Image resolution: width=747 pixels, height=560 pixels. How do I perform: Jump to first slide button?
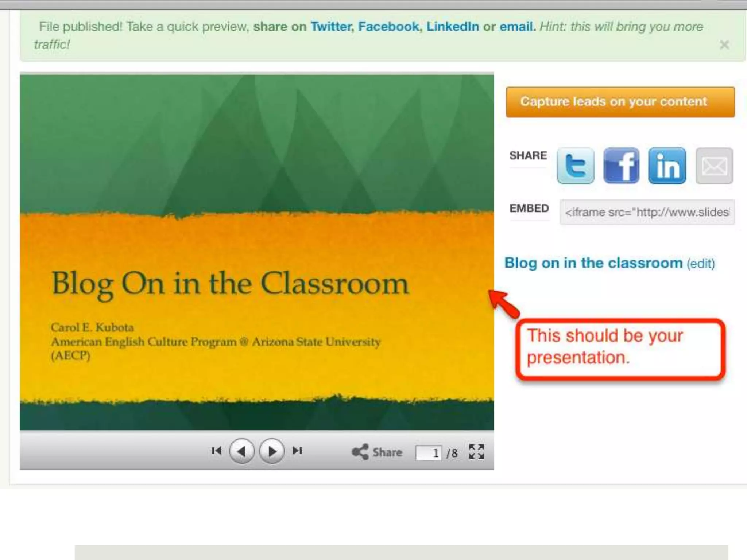pos(216,451)
